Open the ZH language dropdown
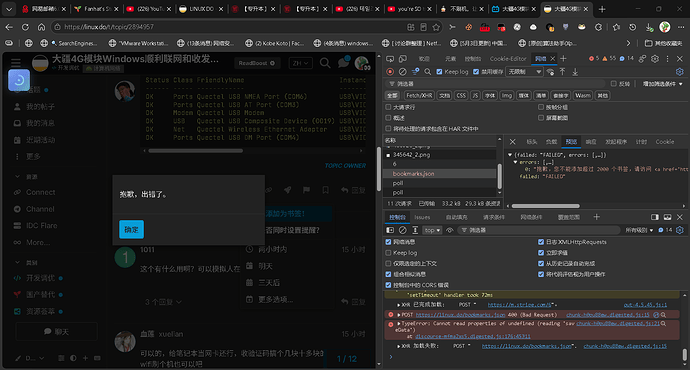The image size is (690, 370). 301,63
